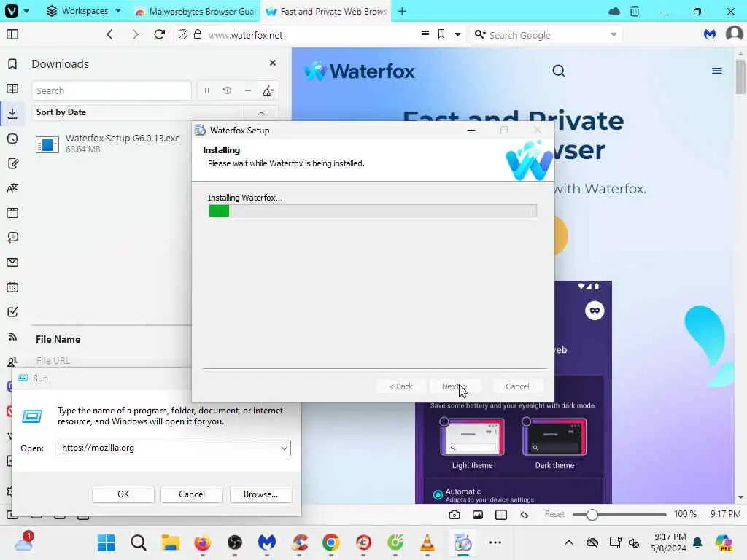Click the search icon on Waterfox page
The height and width of the screenshot is (560, 747).
tap(558, 71)
